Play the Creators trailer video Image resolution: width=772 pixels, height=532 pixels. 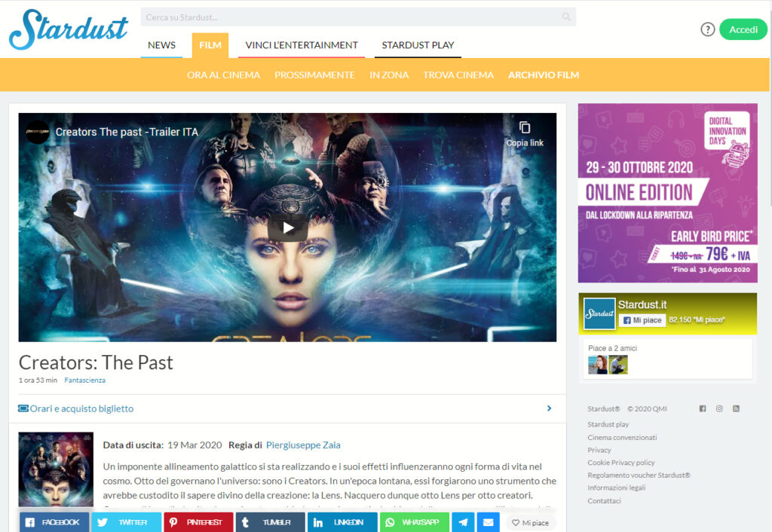coord(287,228)
